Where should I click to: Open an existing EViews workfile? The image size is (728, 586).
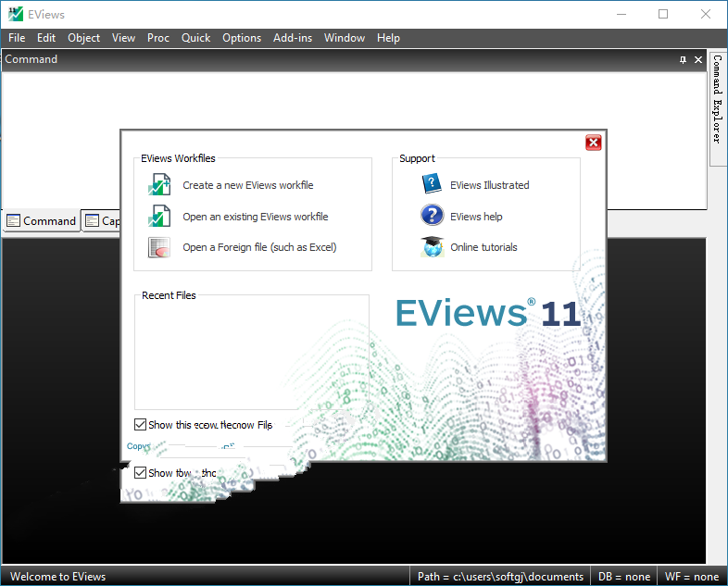(x=256, y=217)
